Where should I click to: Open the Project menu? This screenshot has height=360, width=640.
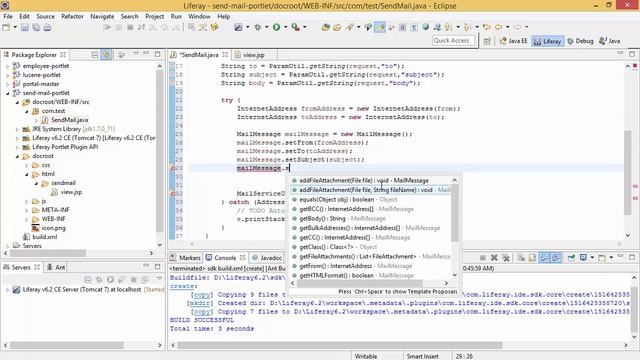click(x=154, y=16)
